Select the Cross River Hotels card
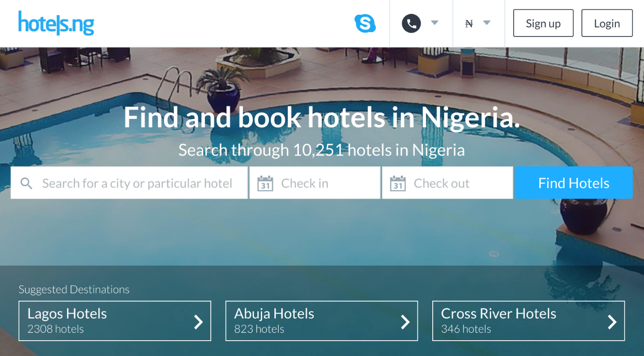Viewport: 644px width, 356px height. [x=528, y=321]
